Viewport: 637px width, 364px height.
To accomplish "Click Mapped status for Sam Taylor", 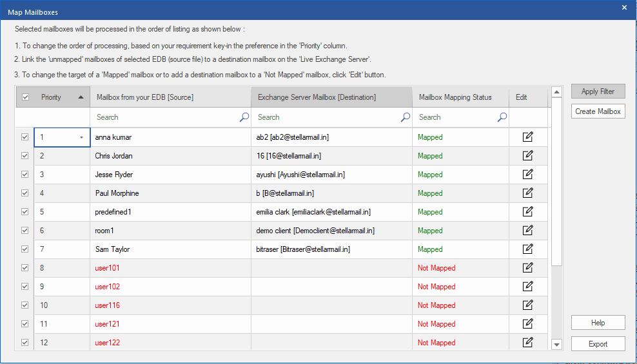I will (430, 249).
